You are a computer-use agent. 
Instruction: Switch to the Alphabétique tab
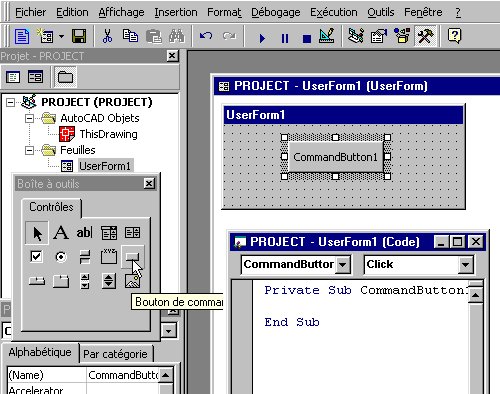(40, 352)
